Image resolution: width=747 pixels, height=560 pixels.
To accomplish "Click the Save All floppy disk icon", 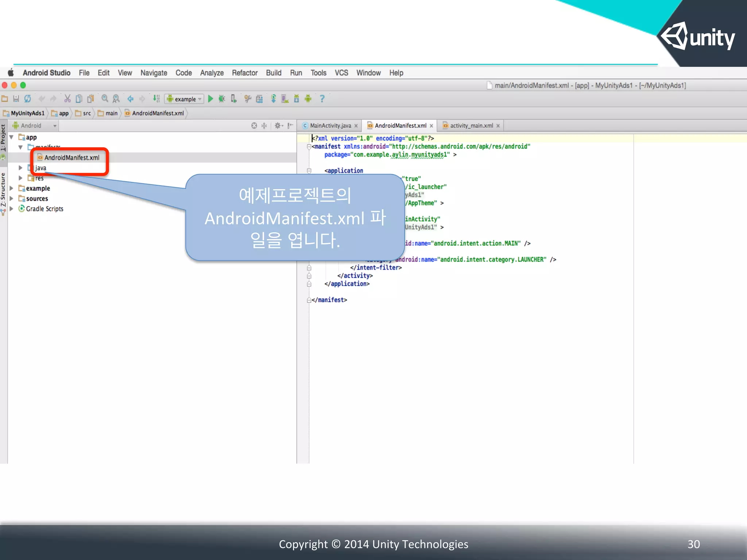I will tap(16, 99).
